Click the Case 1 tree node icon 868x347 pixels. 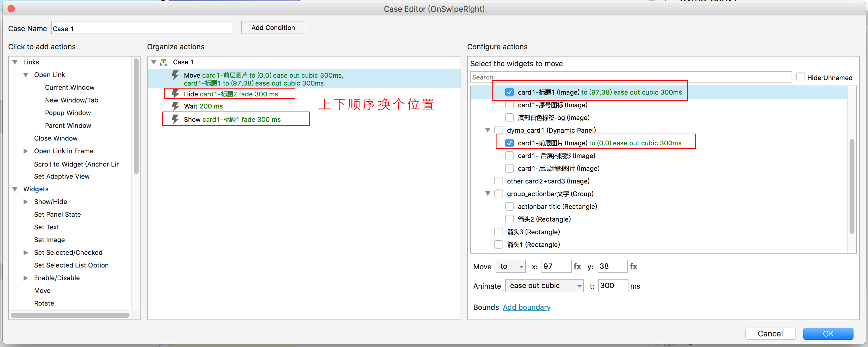[x=164, y=62]
